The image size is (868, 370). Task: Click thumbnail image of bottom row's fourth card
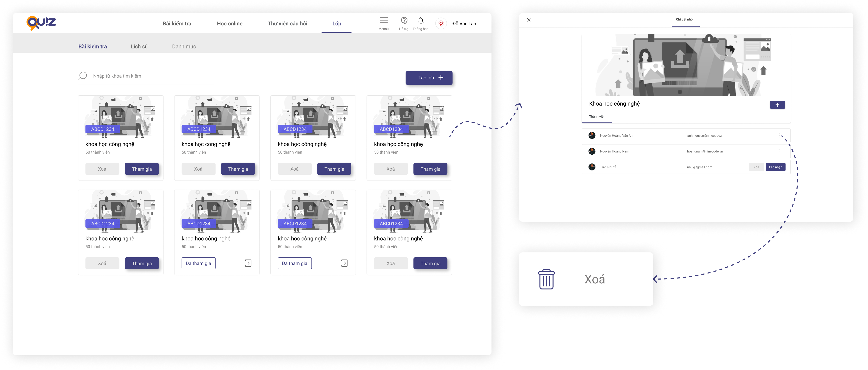[409, 211]
